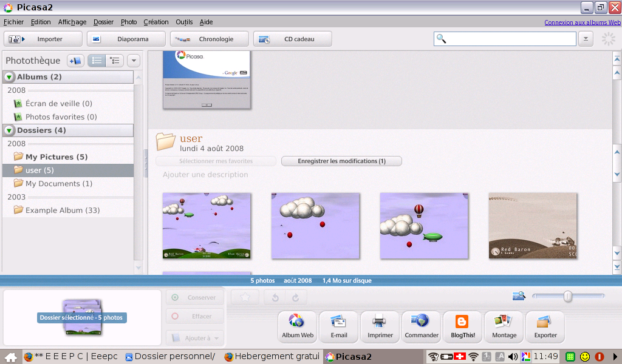Click the BlogThis! button
The width and height of the screenshot is (622, 364).
pos(462,326)
